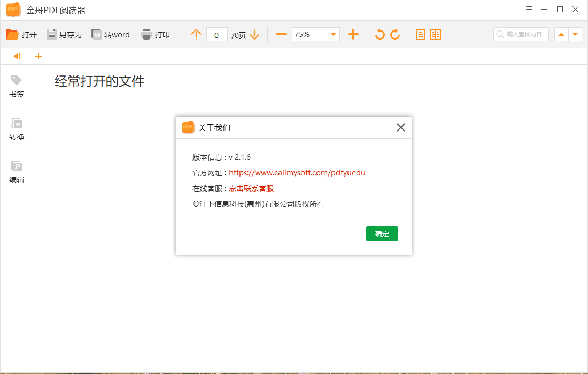Open the 转换 convert panel
The height and width of the screenshot is (374, 588).
pyautogui.click(x=17, y=129)
